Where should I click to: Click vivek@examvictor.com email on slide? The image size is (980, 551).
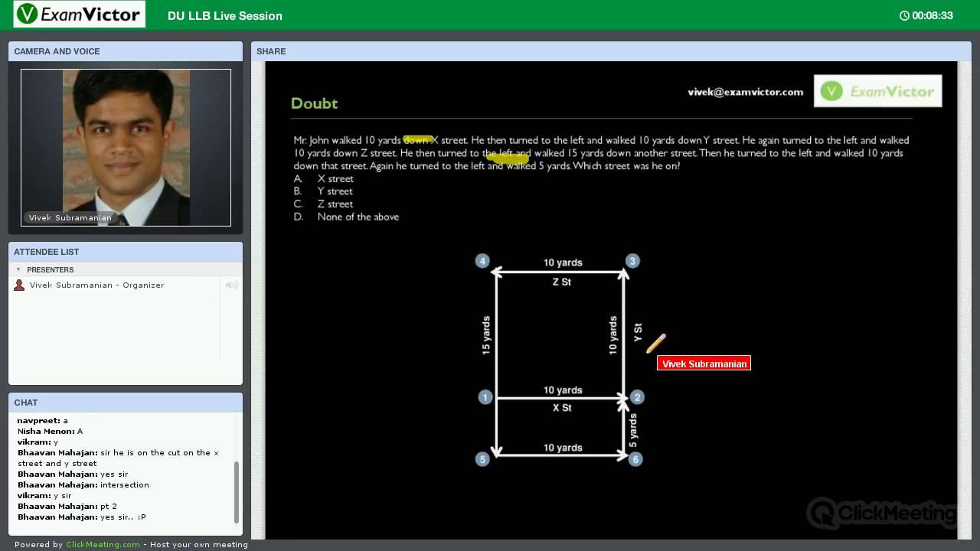point(746,92)
